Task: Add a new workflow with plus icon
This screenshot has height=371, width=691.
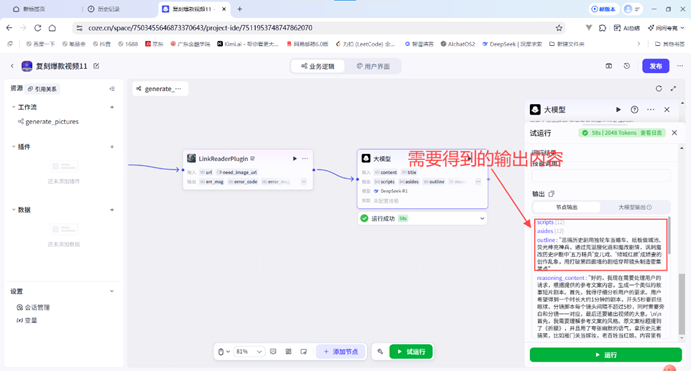Action: (x=112, y=107)
